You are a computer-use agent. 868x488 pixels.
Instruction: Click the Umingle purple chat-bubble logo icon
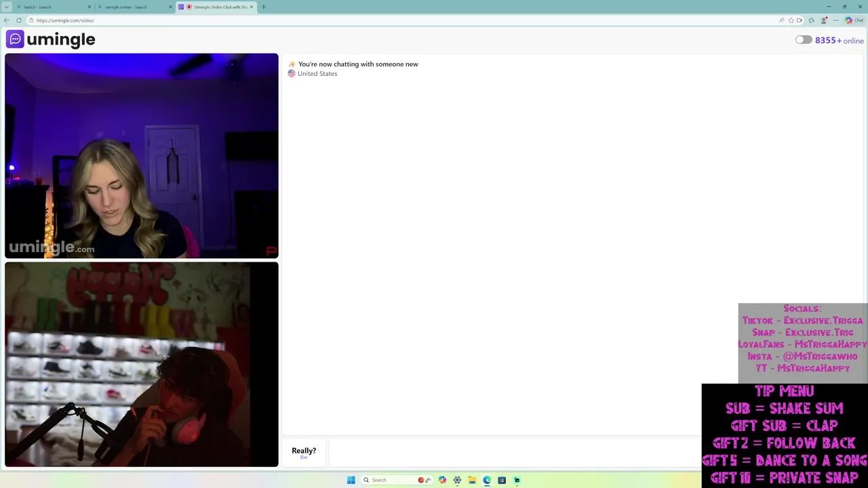(x=15, y=39)
